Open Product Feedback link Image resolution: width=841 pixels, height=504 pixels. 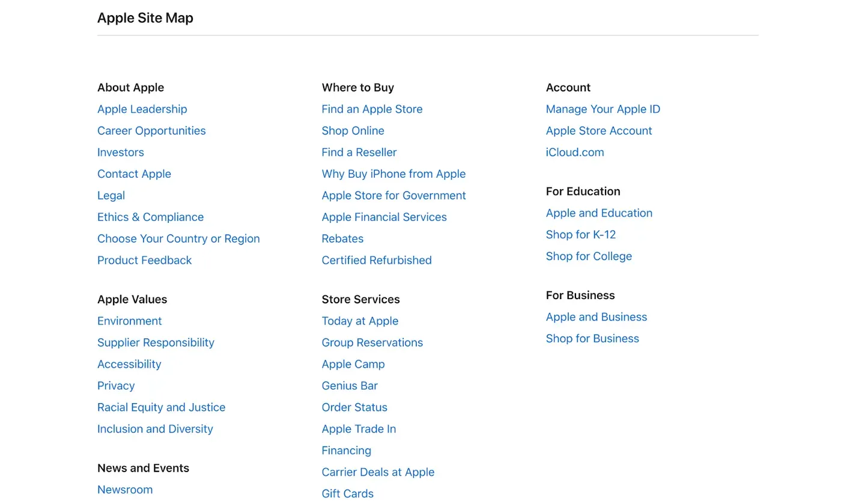point(144,260)
